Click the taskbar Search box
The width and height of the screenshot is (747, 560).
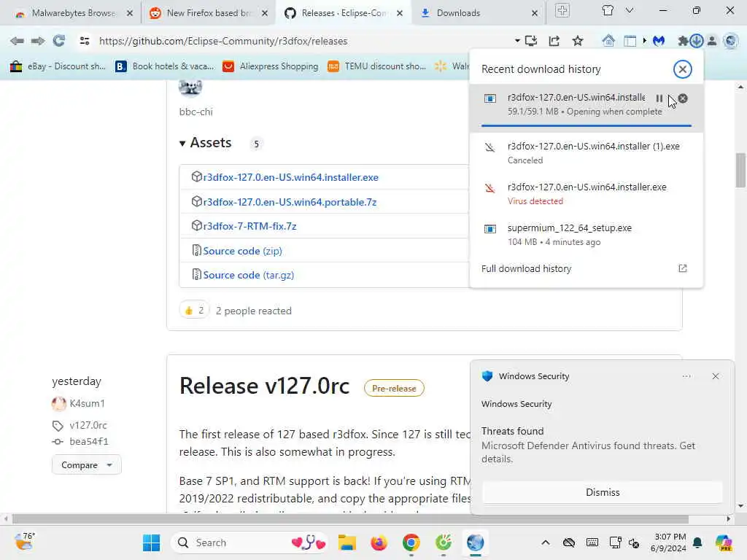(x=249, y=542)
